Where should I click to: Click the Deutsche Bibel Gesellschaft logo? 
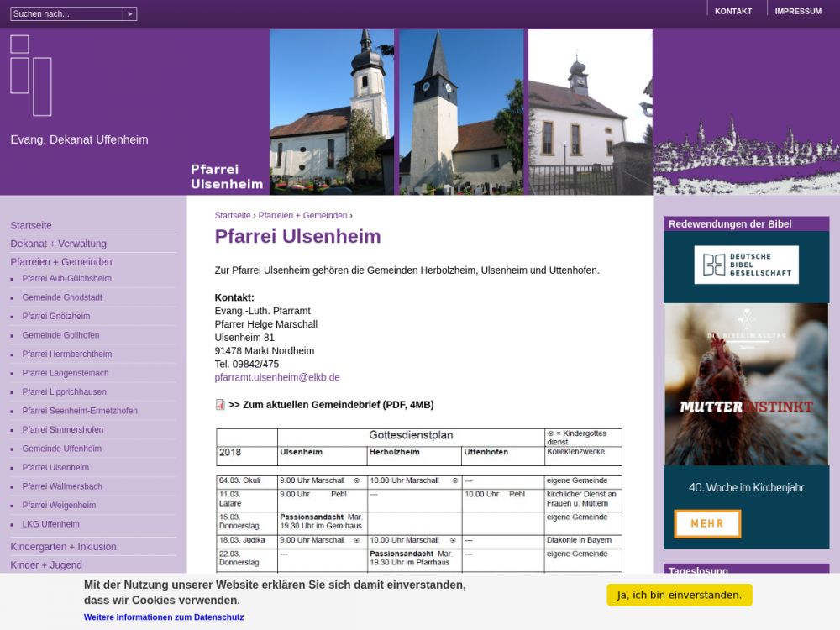pos(746,265)
